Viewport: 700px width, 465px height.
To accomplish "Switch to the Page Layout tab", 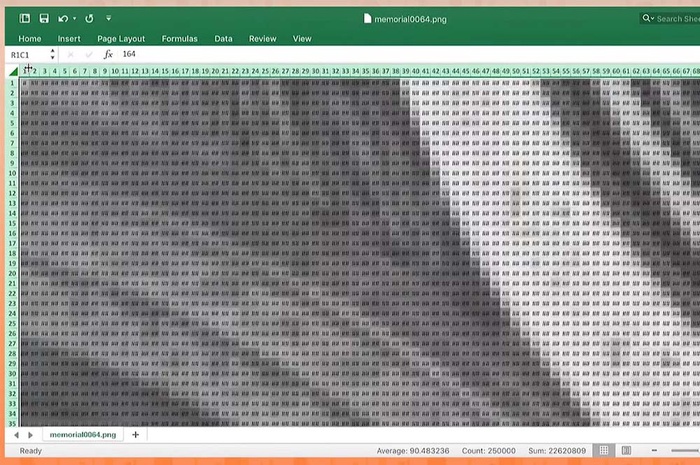I will click(x=121, y=39).
